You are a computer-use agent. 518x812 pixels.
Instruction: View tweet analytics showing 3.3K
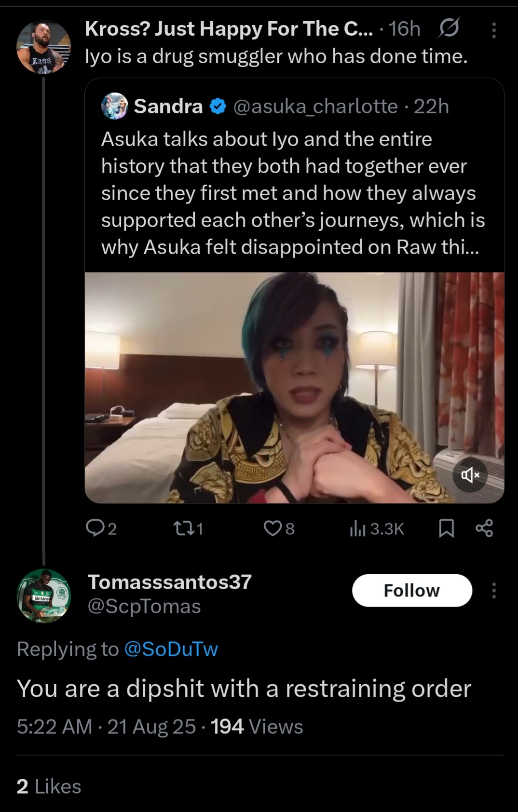(x=377, y=529)
